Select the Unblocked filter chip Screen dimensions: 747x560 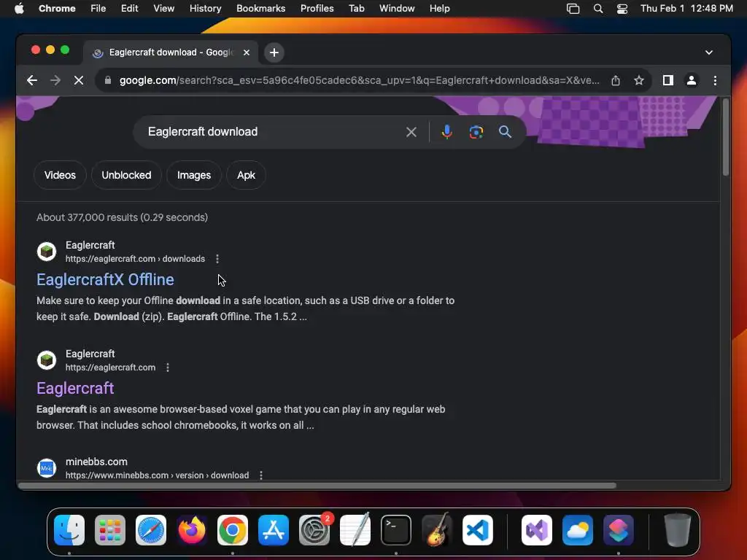(x=126, y=175)
